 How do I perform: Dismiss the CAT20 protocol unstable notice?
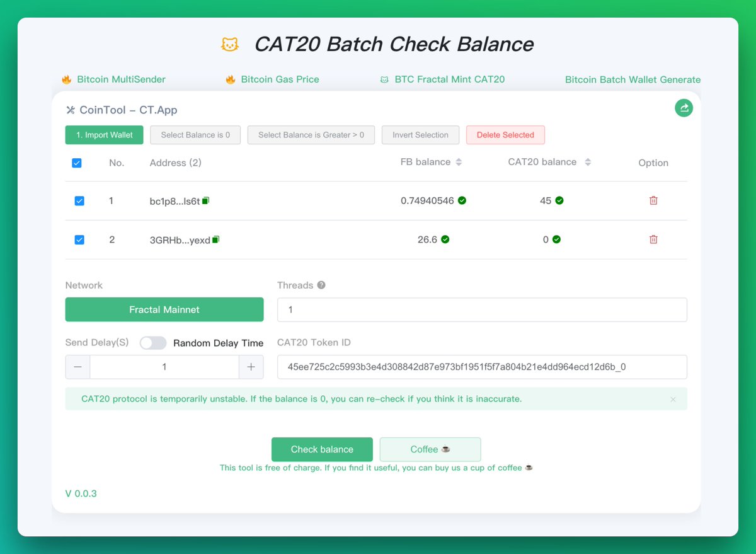click(x=673, y=399)
